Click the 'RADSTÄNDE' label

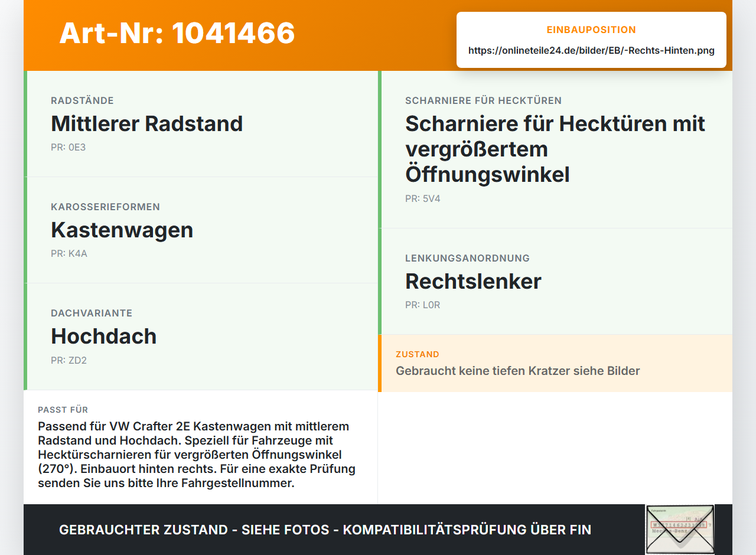tap(82, 100)
